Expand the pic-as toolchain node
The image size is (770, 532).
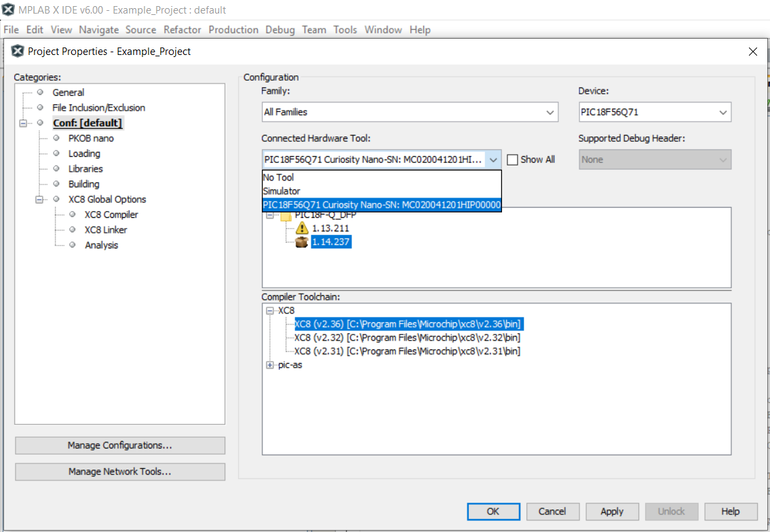[x=270, y=365]
